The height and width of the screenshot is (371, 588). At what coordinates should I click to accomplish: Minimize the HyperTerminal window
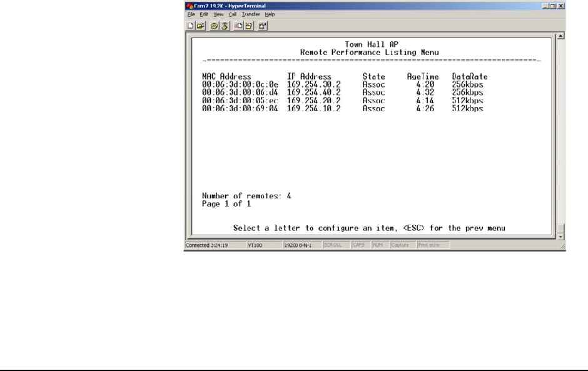[x=545, y=6]
